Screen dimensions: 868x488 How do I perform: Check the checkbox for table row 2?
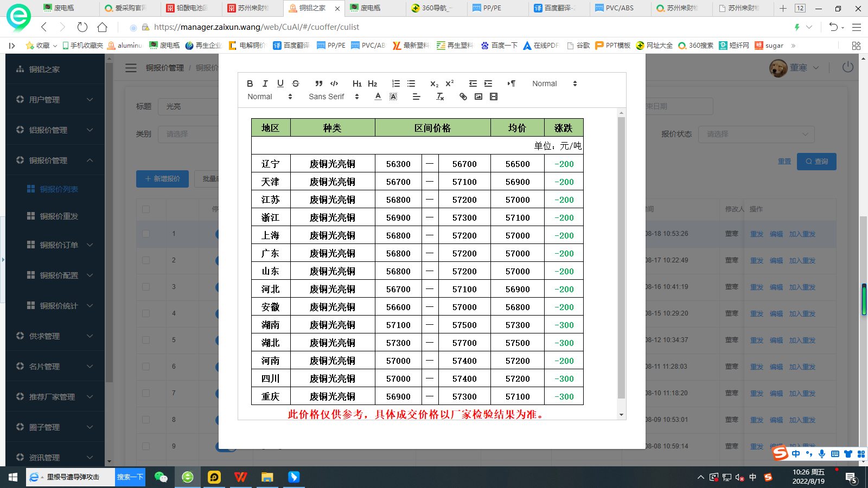146,260
